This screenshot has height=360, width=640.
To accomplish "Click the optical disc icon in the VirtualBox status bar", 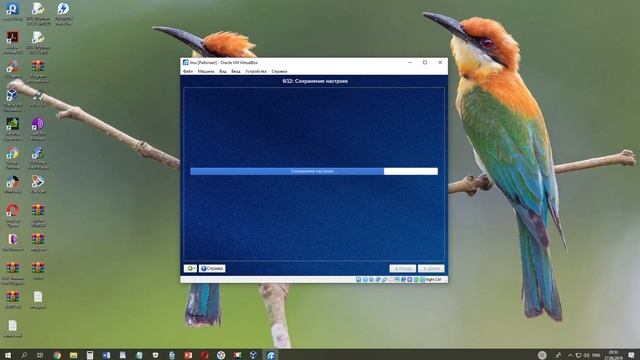I will pos(365,280).
